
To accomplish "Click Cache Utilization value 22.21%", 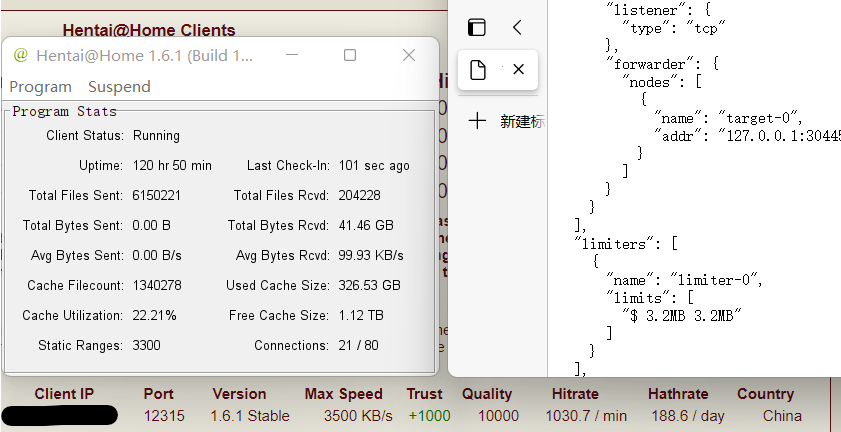I will (154, 316).
